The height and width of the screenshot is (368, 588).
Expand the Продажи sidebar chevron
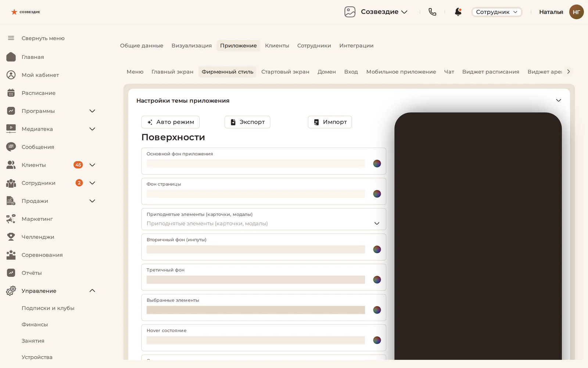coord(92,201)
